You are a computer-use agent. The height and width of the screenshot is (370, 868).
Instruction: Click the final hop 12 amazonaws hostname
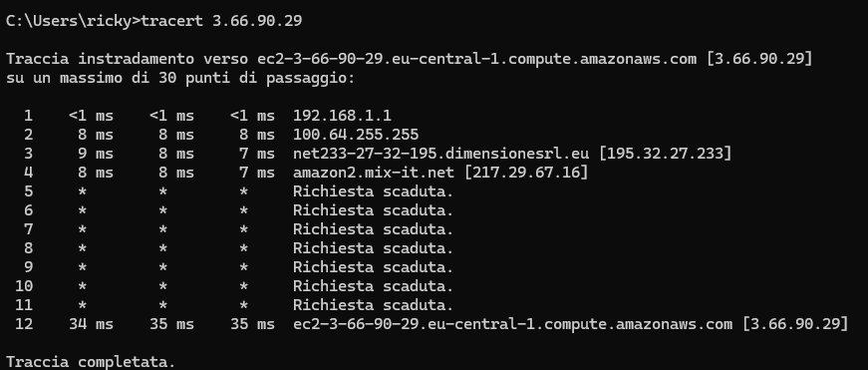pyautogui.click(x=512, y=324)
